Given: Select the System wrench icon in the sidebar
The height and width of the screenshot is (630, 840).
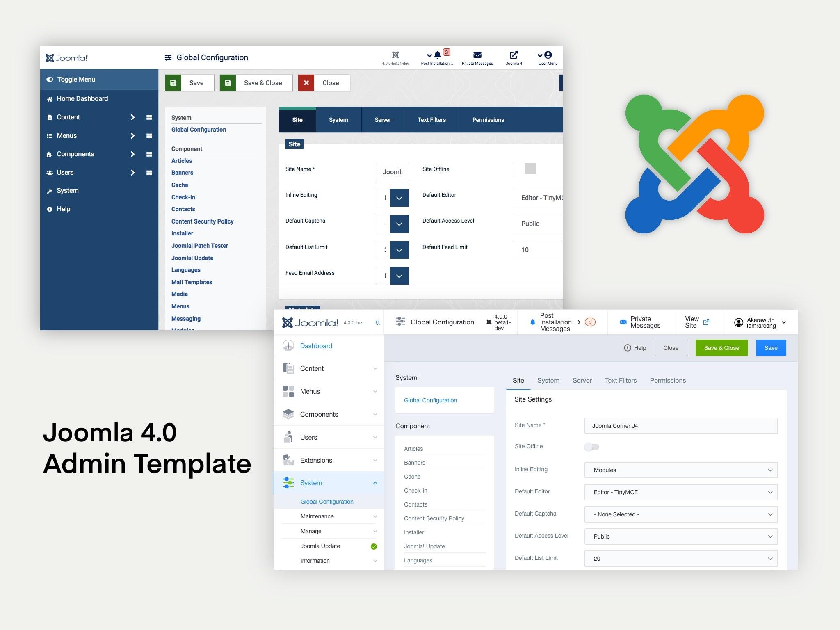Looking at the screenshot, I should pyautogui.click(x=50, y=190).
